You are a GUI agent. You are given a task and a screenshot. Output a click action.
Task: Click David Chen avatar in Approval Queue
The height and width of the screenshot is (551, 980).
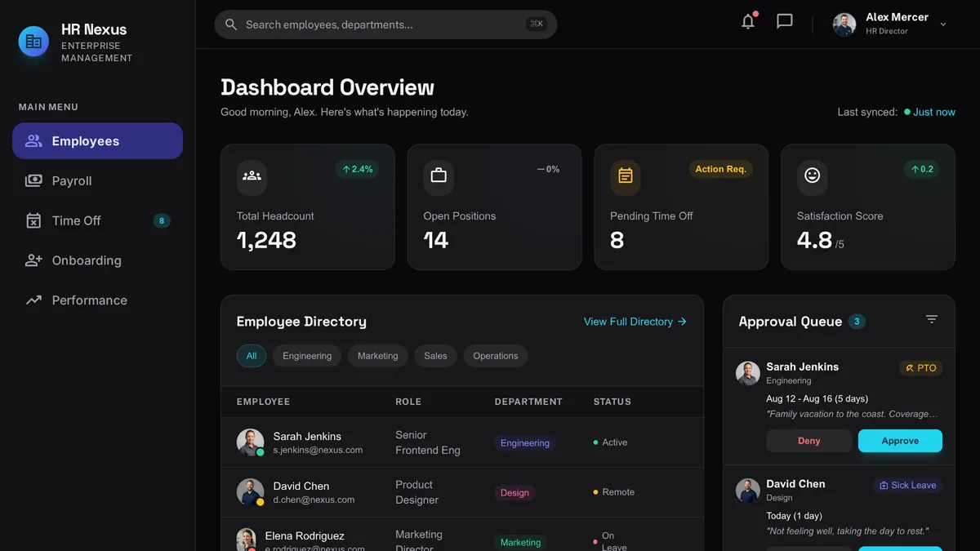pos(748,491)
